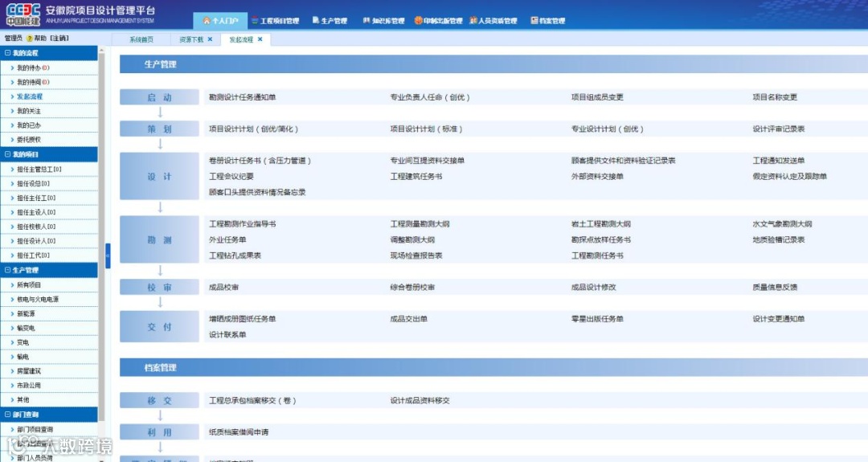
Task: Open 我的关注 in sidebar
Action: tap(49, 111)
